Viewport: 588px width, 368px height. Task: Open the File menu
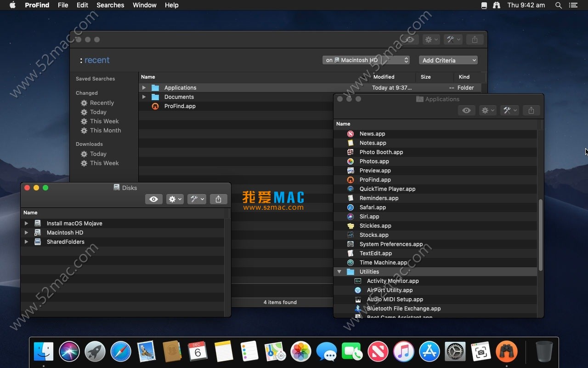[x=63, y=5]
